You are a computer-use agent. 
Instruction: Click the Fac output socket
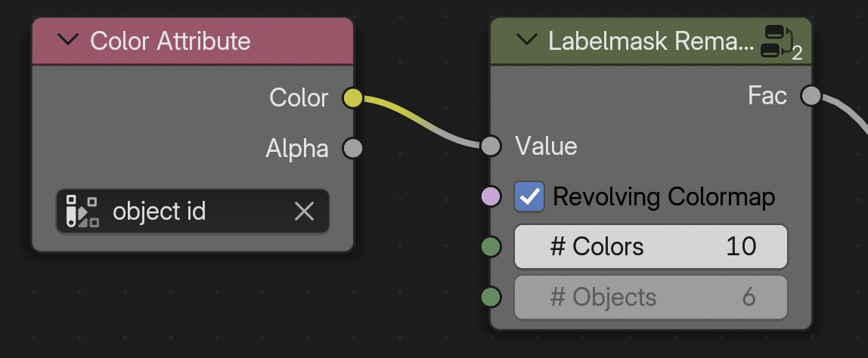[811, 96]
